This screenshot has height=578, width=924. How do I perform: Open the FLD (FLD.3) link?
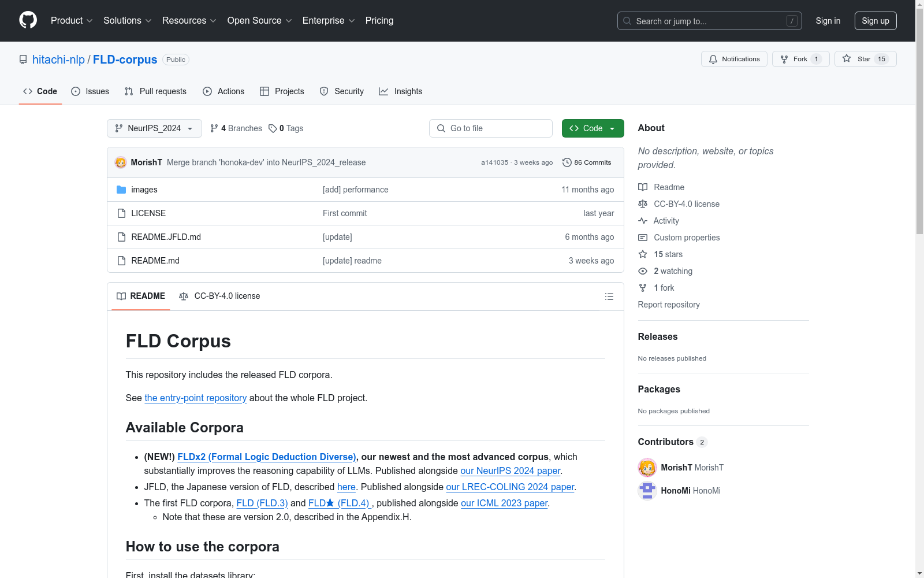coord(262,503)
